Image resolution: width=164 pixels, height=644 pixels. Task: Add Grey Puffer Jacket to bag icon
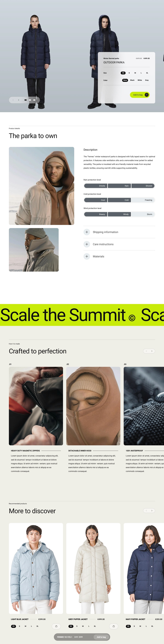click(x=114, y=626)
